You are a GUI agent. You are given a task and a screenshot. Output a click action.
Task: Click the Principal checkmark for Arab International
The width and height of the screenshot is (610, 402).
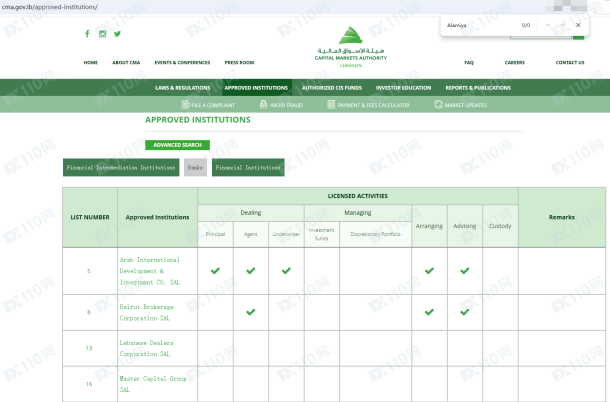(215, 270)
